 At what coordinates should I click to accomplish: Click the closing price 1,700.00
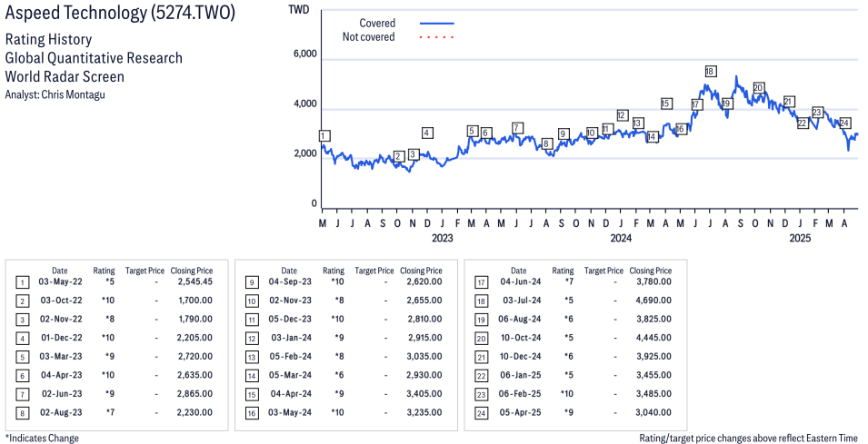[195, 301]
